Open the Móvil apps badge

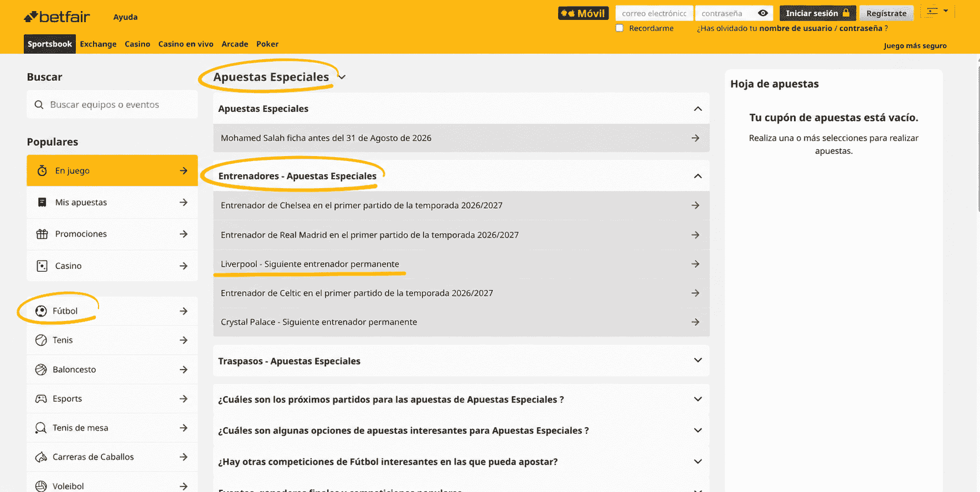pos(584,13)
